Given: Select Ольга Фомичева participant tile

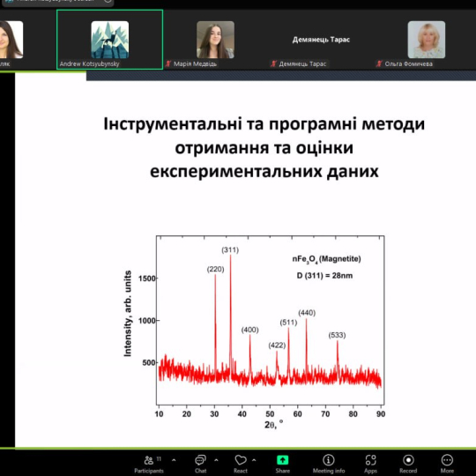Looking at the screenshot, I should 425,40.
